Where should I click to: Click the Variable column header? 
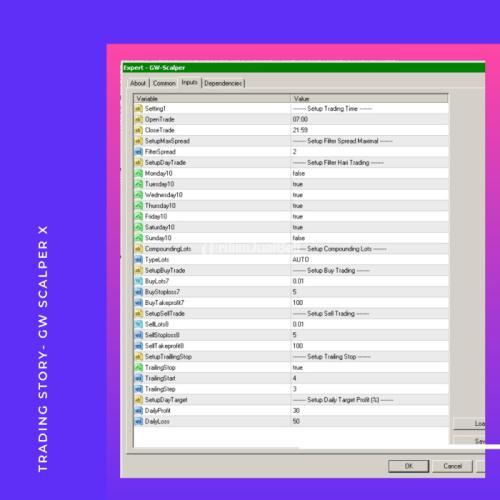tap(212, 99)
